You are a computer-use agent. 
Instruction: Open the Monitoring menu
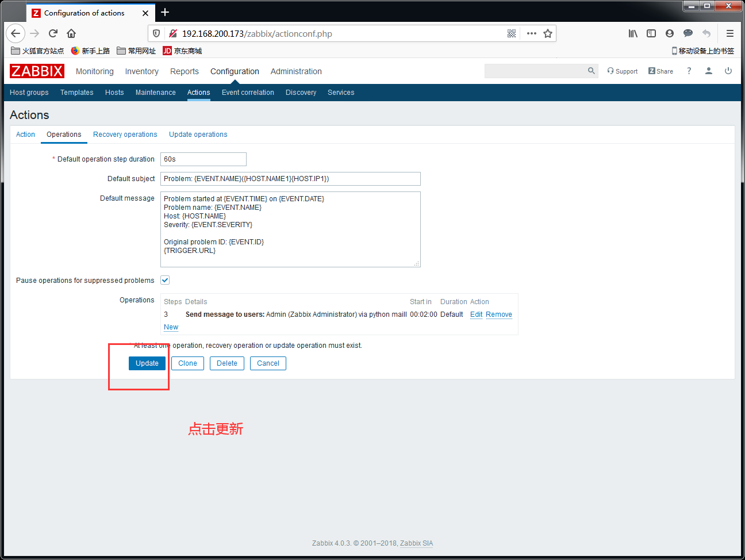tap(95, 71)
